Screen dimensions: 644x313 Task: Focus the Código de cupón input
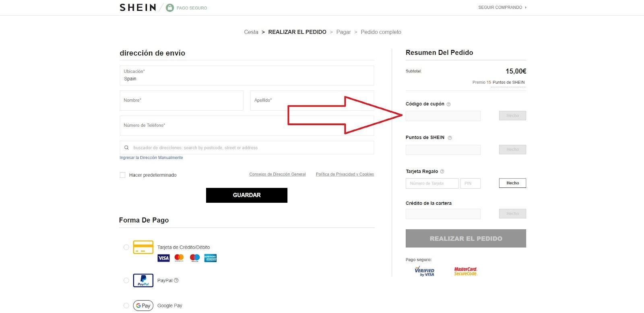(443, 116)
